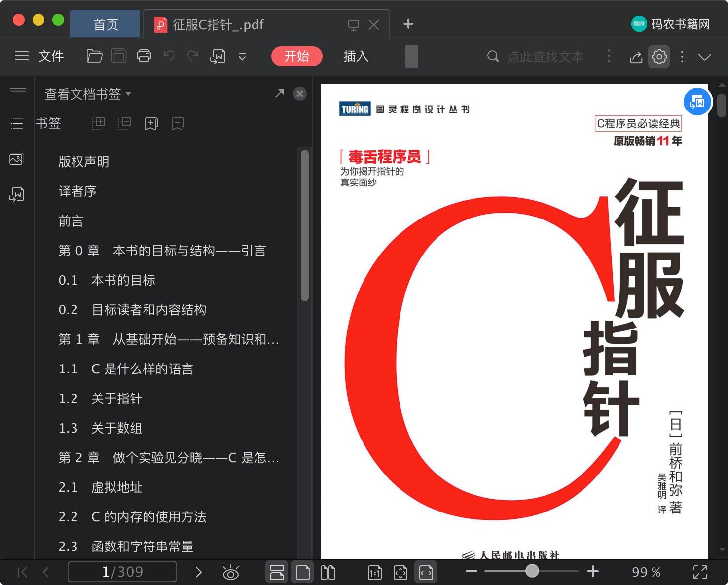Open bookmark 1.2 关于指针
Viewport: 728px width, 585px height.
tap(101, 399)
